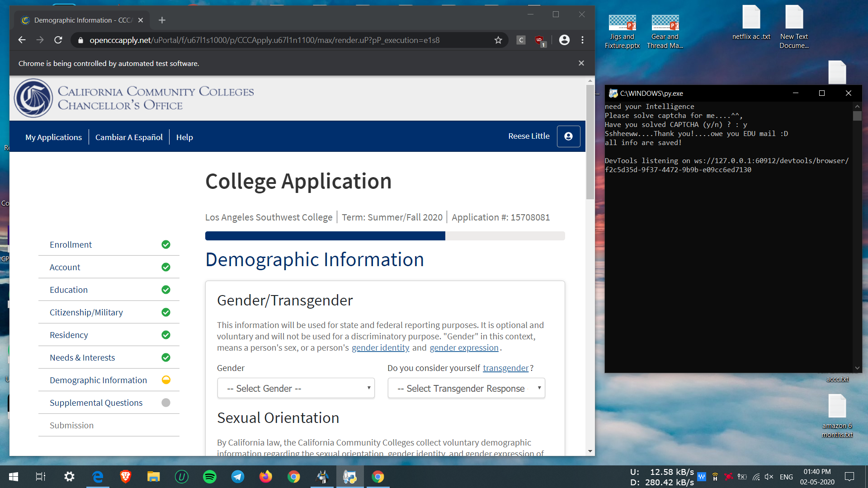This screenshot has width=868, height=488.
Task: Follow the transgender definition link
Action: (505, 368)
